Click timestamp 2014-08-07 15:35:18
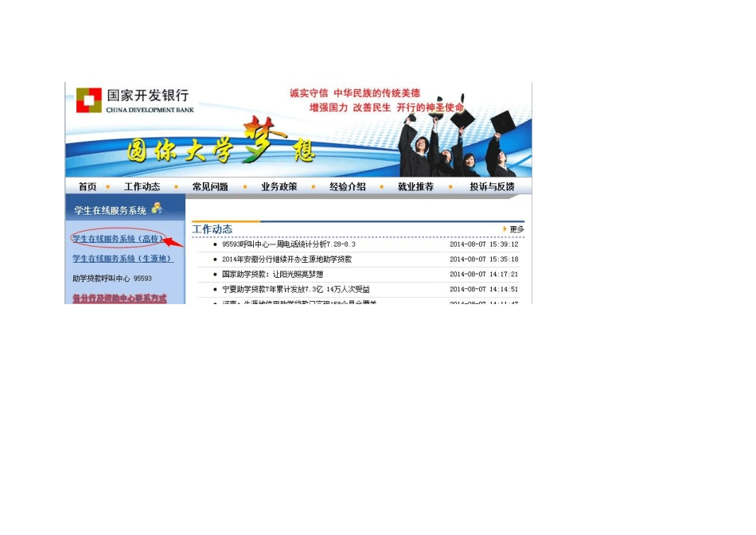 [x=484, y=260]
